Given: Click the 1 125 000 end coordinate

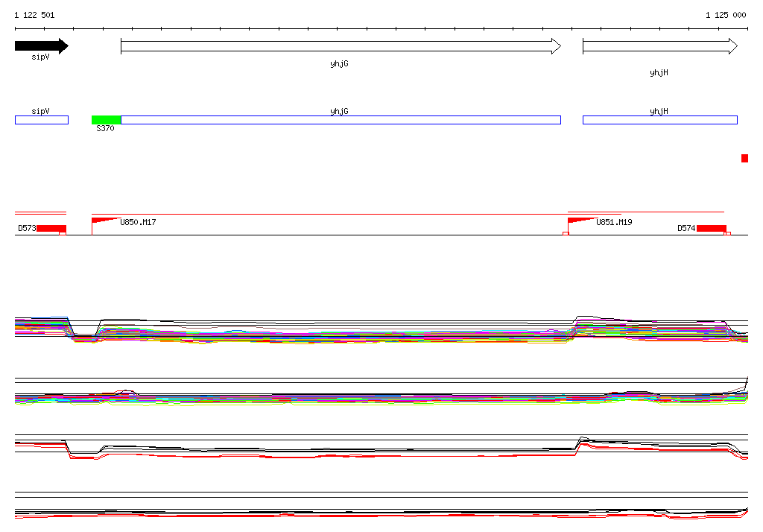Looking at the screenshot, I should [x=726, y=15].
